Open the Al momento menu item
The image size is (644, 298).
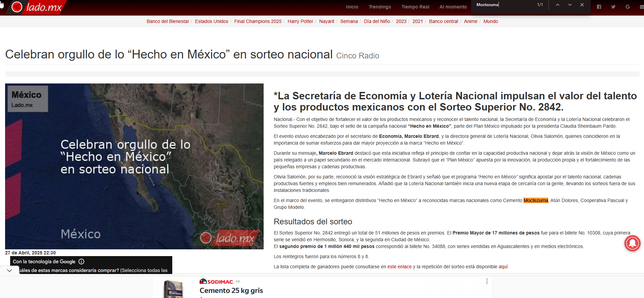tap(453, 7)
